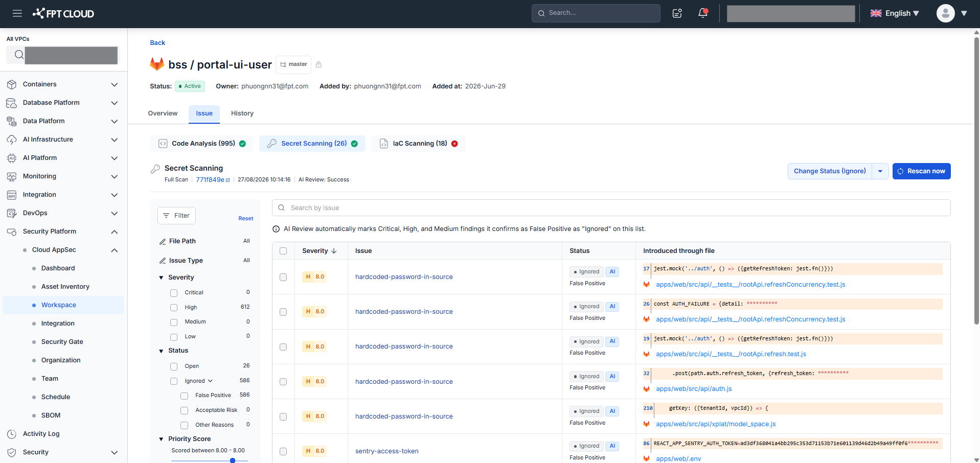Switch to the Overview tab

click(x=163, y=113)
